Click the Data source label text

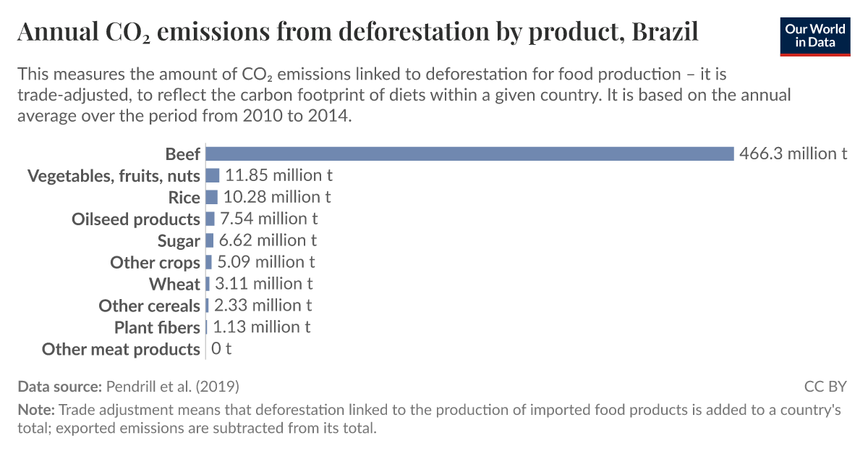[x=60, y=386]
